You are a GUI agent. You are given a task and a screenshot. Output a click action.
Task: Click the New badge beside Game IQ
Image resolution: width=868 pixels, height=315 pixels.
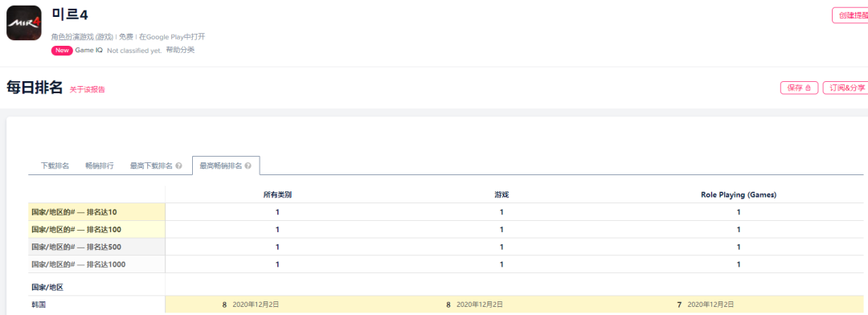point(62,51)
